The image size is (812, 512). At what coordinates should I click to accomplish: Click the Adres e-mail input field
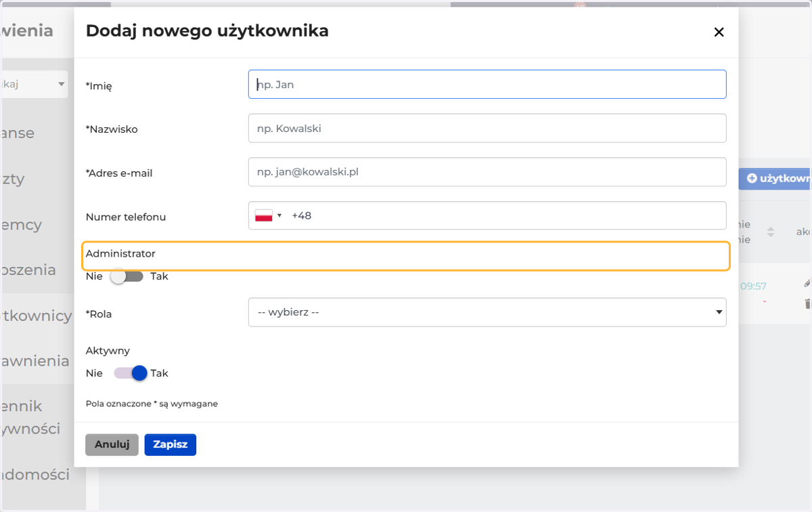pyautogui.click(x=487, y=172)
